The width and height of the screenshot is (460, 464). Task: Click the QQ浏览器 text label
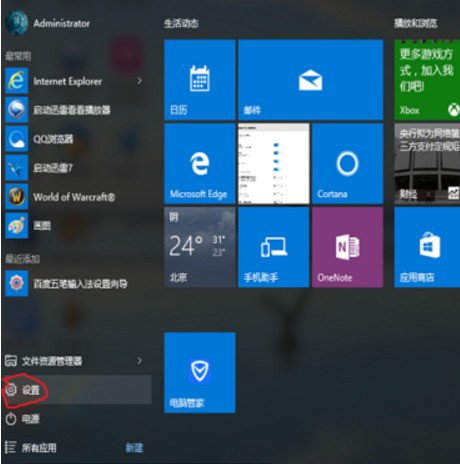tap(53, 139)
